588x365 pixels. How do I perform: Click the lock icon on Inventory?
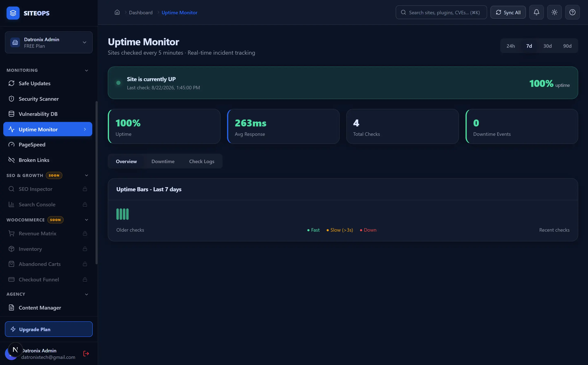click(85, 249)
